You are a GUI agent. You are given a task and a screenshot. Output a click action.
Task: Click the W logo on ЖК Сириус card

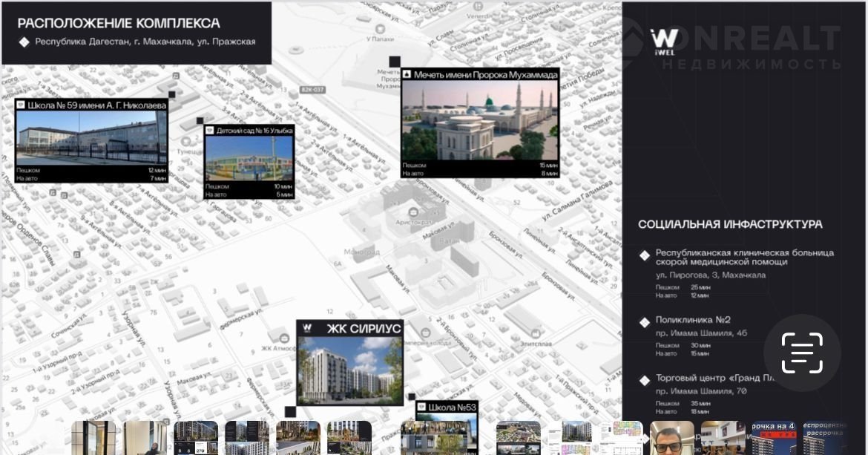coord(307,327)
